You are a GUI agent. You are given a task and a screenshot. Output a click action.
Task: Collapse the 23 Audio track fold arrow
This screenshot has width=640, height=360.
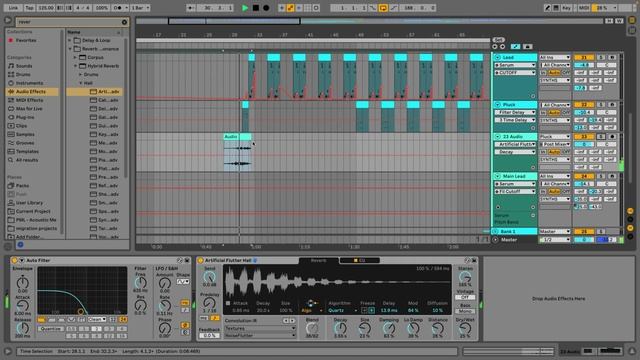(498, 137)
